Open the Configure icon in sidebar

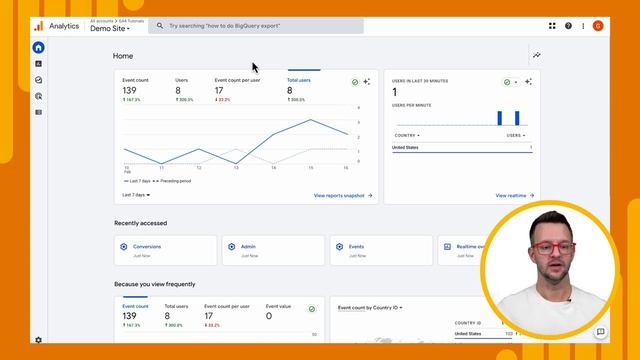coord(38,112)
